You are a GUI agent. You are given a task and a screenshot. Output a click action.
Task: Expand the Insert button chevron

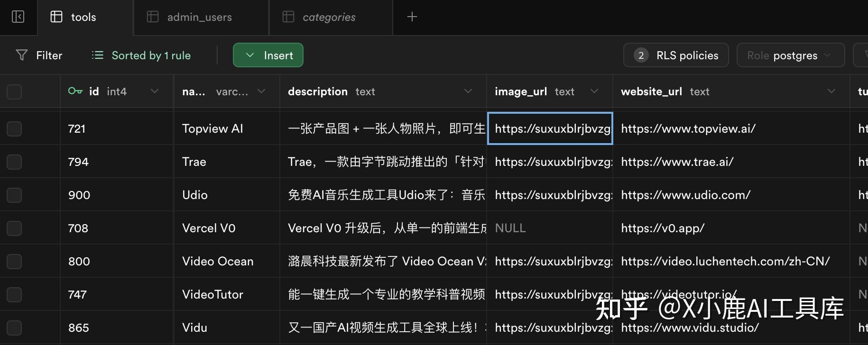(x=250, y=55)
